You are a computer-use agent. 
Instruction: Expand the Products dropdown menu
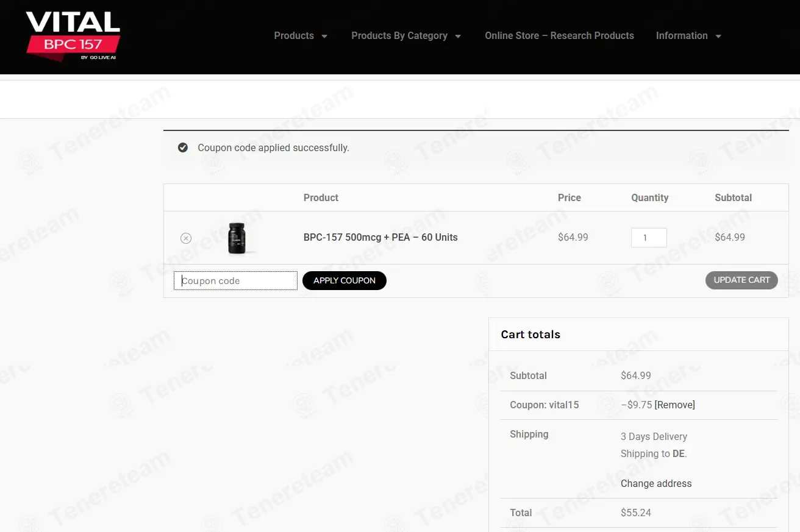coord(301,36)
